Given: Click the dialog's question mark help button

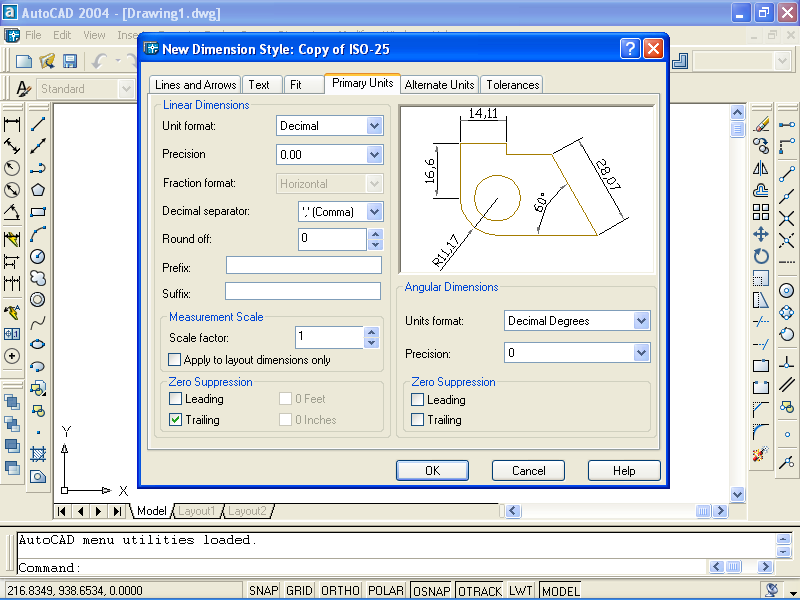Looking at the screenshot, I should (630, 49).
